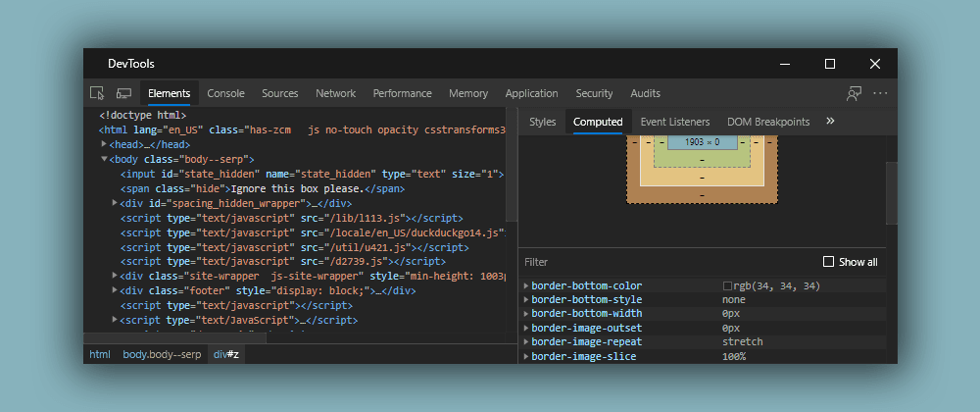
Task: Expand the head element node
Action: tap(105, 144)
